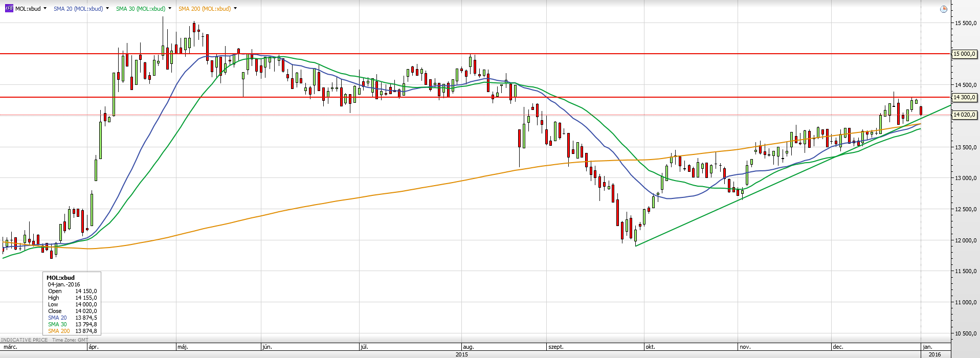Click the okt. month label on time axis
Screen dimensions: 980x358
coord(650,347)
